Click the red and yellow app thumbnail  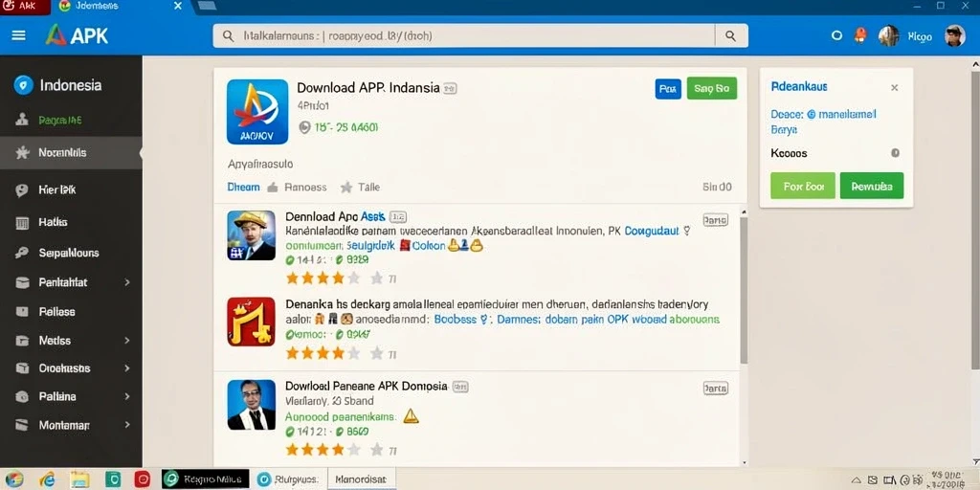tap(252, 322)
